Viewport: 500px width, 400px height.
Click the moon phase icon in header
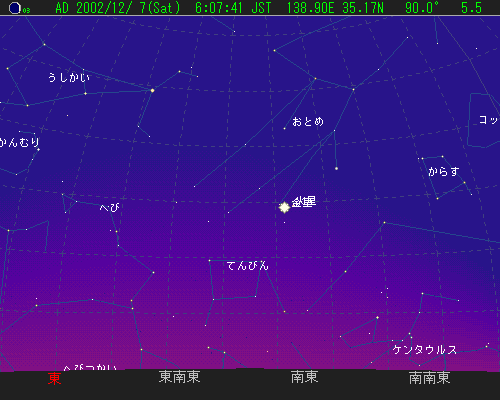[15, 8]
